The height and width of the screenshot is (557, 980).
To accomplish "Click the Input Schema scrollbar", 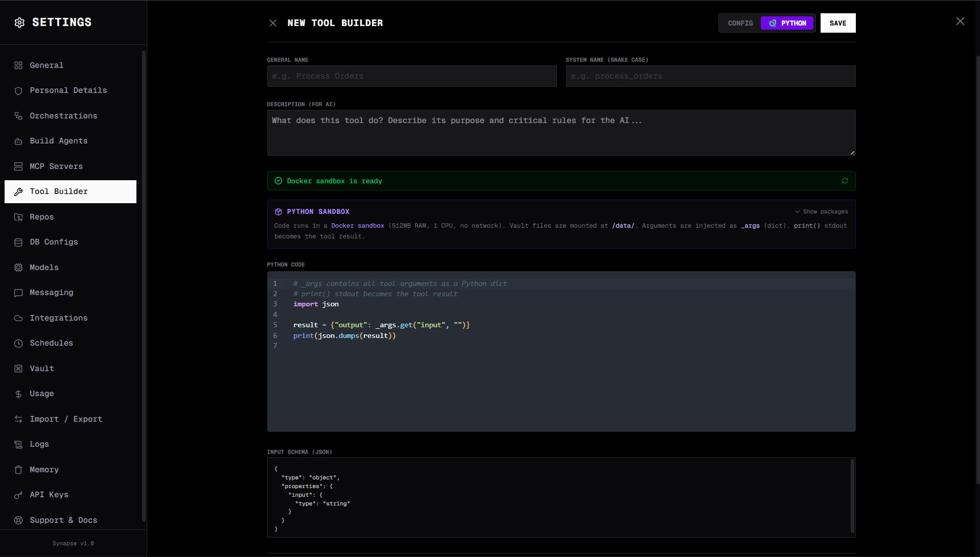I will (x=852, y=496).
